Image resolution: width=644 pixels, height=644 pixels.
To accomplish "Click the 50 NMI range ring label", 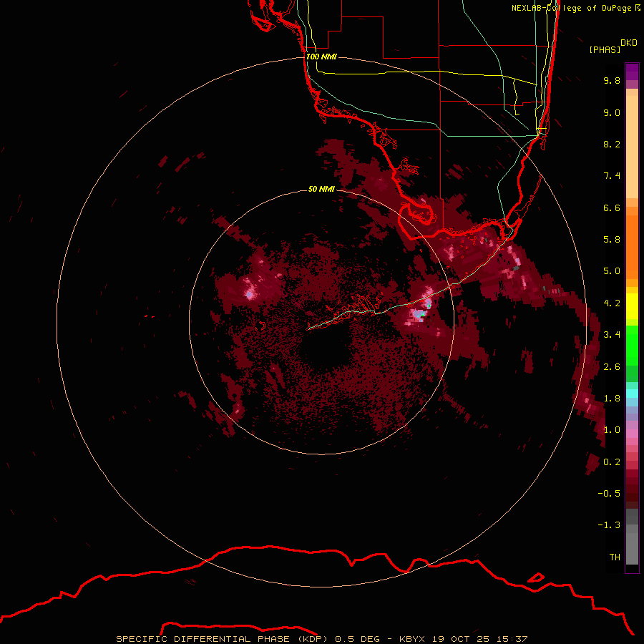I will point(321,189).
